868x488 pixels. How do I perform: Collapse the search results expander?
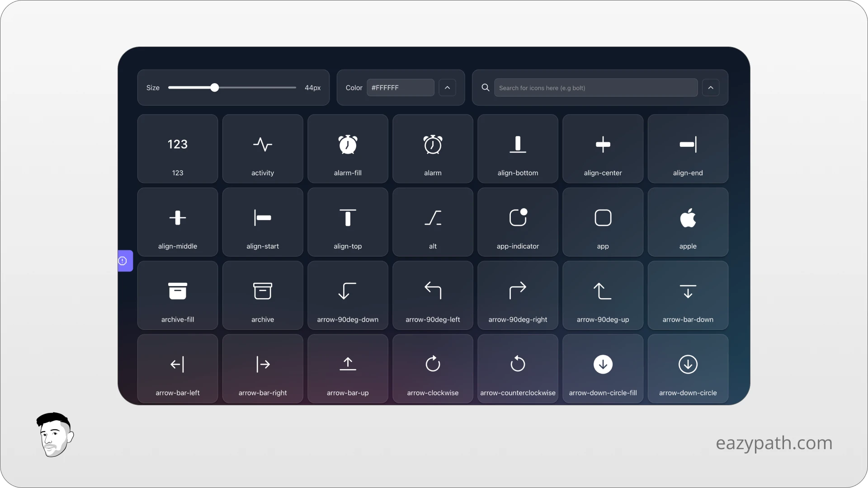711,88
